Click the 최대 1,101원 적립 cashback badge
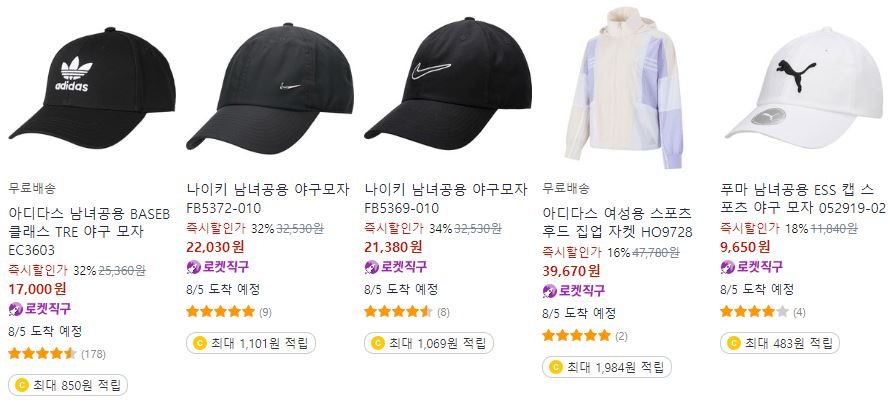Screen dimensions: 888x412 tap(251, 343)
